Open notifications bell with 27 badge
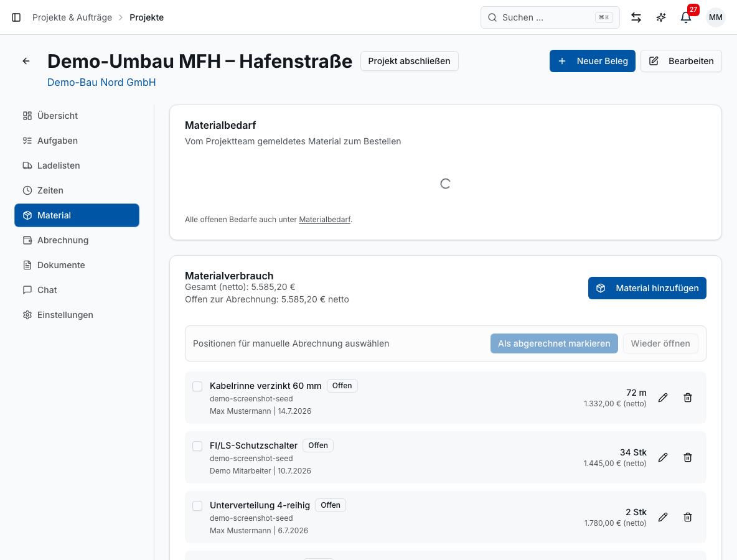The height and width of the screenshot is (560, 737). tap(686, 17)
